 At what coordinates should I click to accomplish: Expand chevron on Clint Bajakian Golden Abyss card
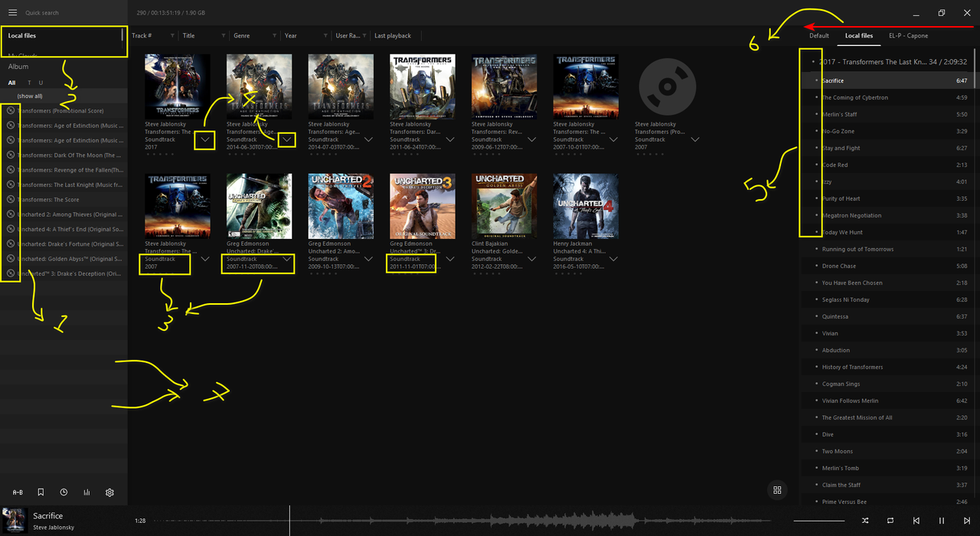click(x=531, y=260)
